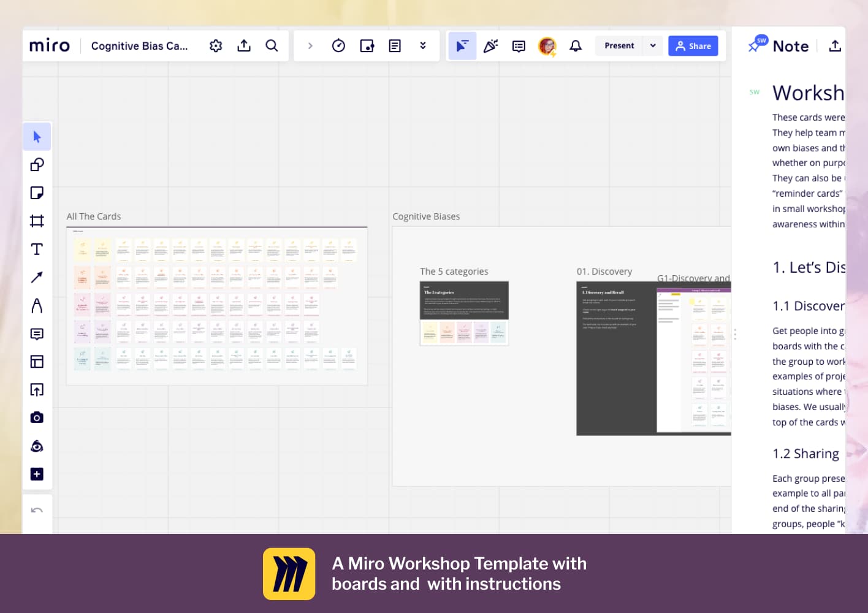
Task: Select the Sticky note tool
Action: [37, 193]
